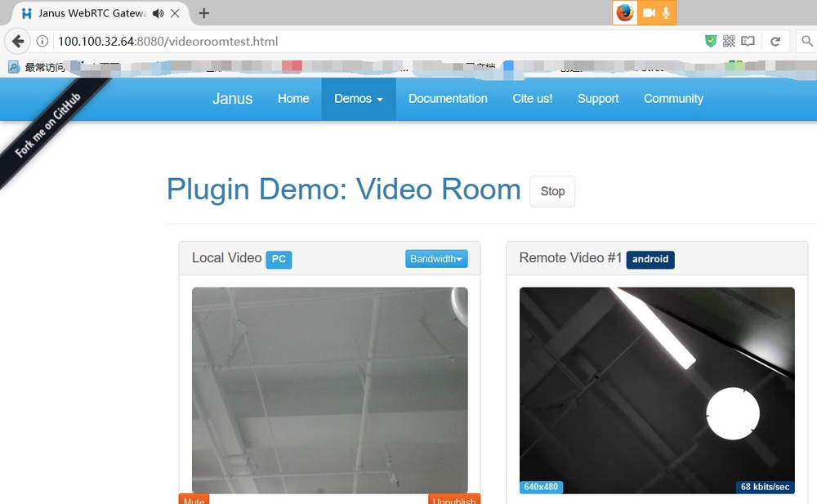Open a new tab with plus button
This screenshot has height=504, width=817.
coord(204,13)
